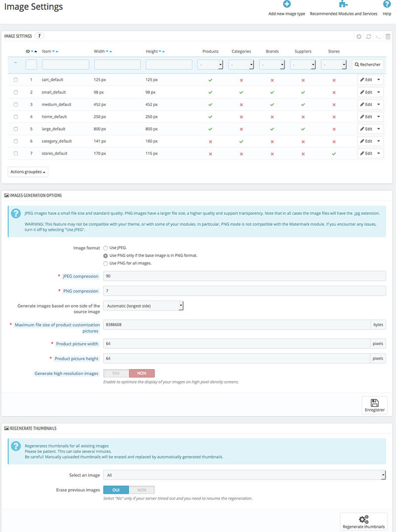
Task: Export to SQL Manager database icon
Action: click(388, 37)
